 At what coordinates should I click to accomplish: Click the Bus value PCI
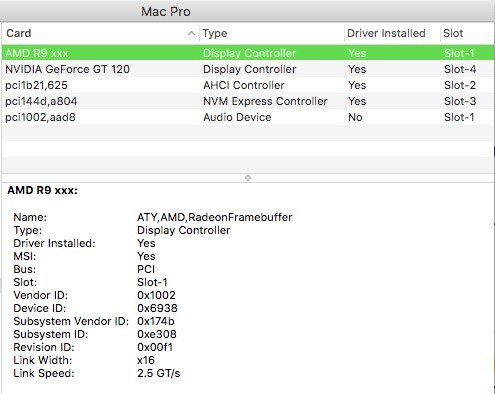click(x=146, y=269)
